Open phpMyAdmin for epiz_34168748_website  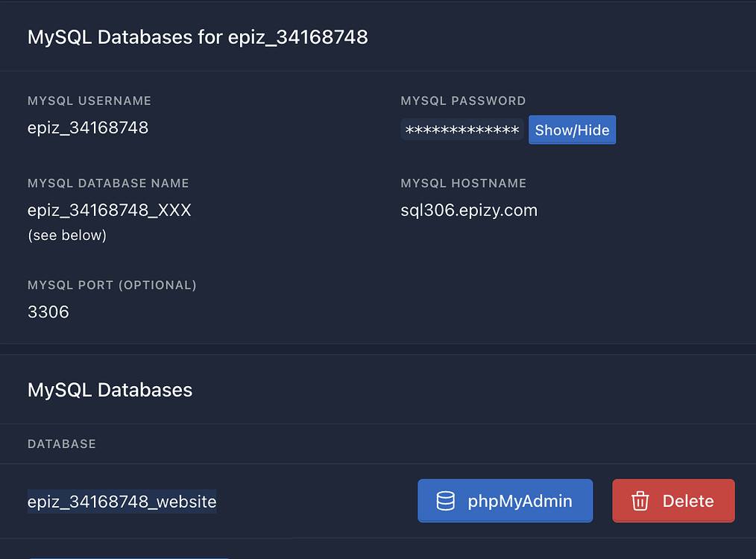(505, 501)
